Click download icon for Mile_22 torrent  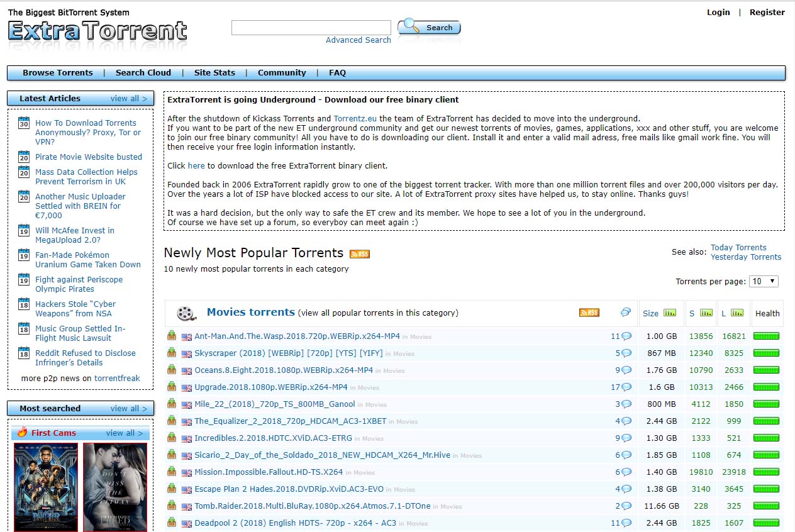[172, 404]
